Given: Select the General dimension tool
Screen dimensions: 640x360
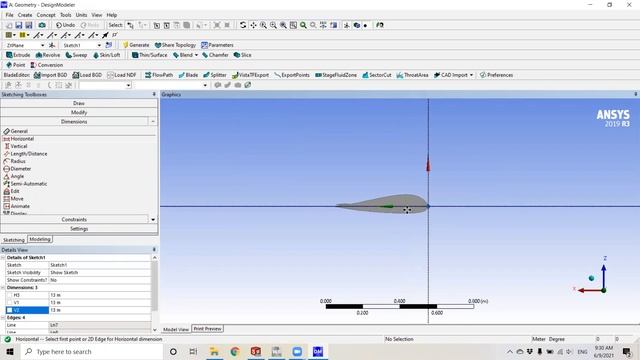Looking at the screenshot, I should 16,131.
